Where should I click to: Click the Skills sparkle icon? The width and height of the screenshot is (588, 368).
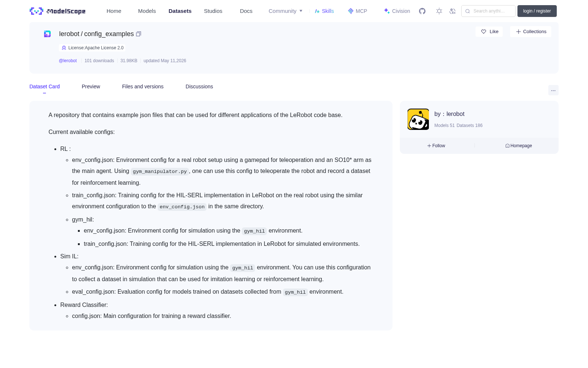point(317,11)
